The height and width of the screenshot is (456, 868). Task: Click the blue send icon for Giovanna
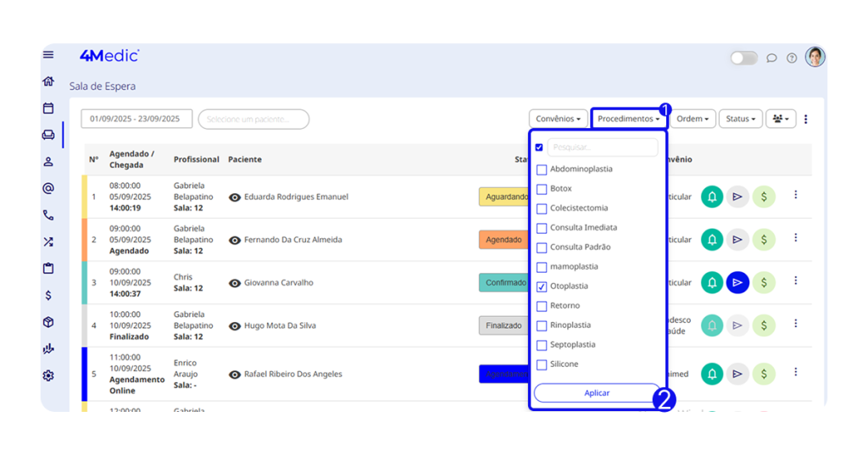(737, 282)
